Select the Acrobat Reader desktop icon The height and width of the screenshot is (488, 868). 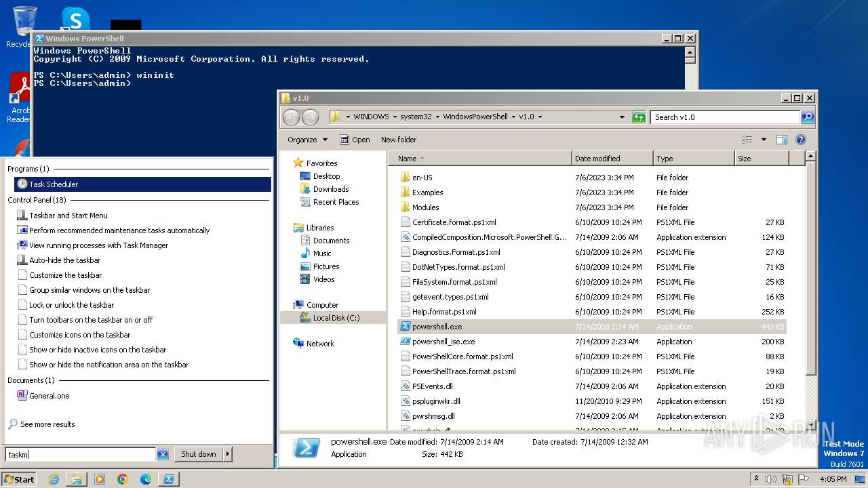point(20,98)
